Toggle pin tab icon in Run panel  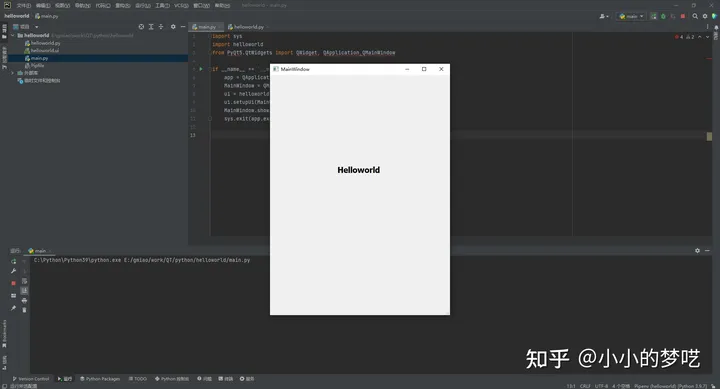[x=13, y=308]
